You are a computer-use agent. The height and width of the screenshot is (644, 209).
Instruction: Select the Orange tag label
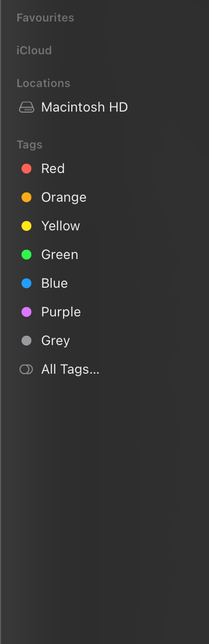(x=64, y=198)
